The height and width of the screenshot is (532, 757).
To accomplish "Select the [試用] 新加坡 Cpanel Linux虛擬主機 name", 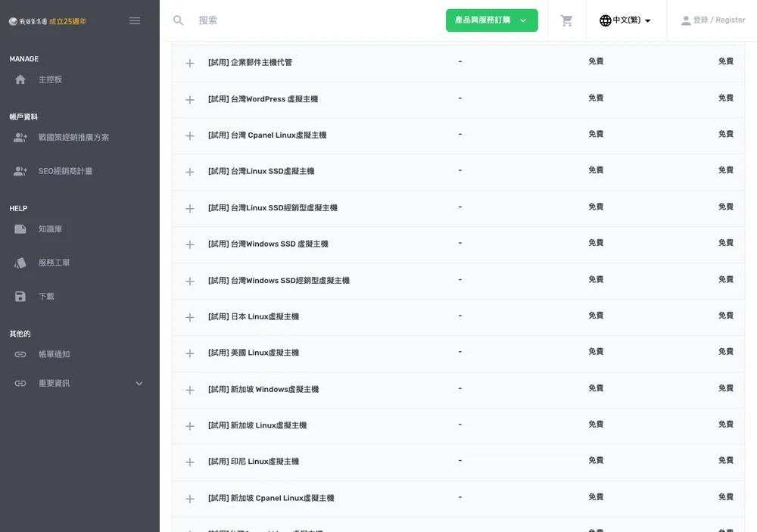I will (x=271, y=498).
